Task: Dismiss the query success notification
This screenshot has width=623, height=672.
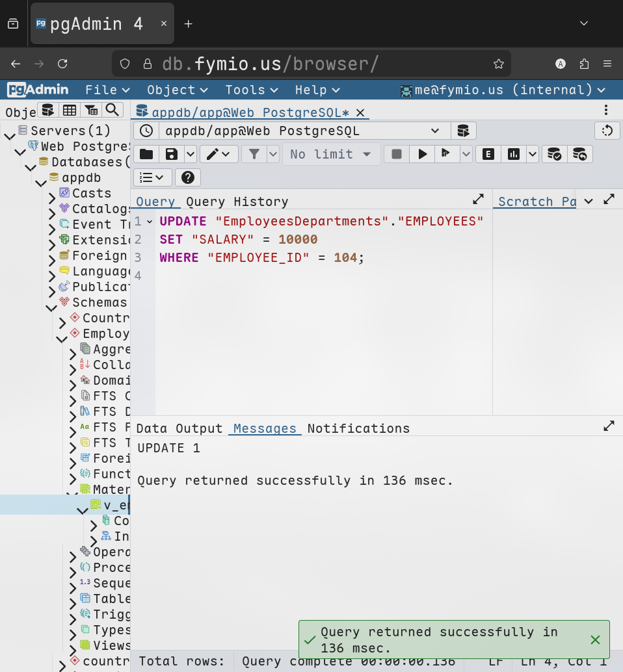Action: pyautogui.click(x=595, y=640)
